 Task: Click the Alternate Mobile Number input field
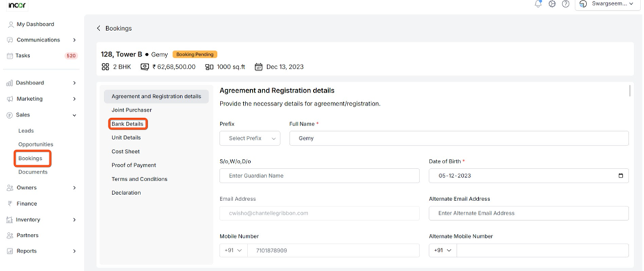tap(543, 250)
